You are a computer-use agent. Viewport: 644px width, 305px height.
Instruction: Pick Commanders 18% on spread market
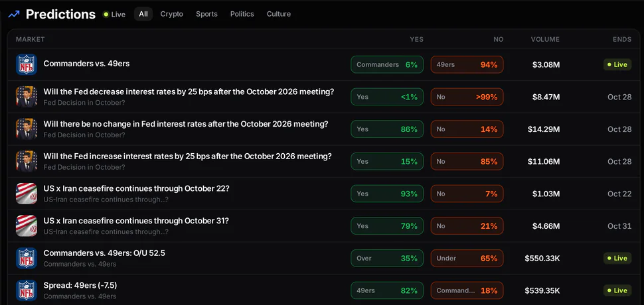click(x=467, y=290)
